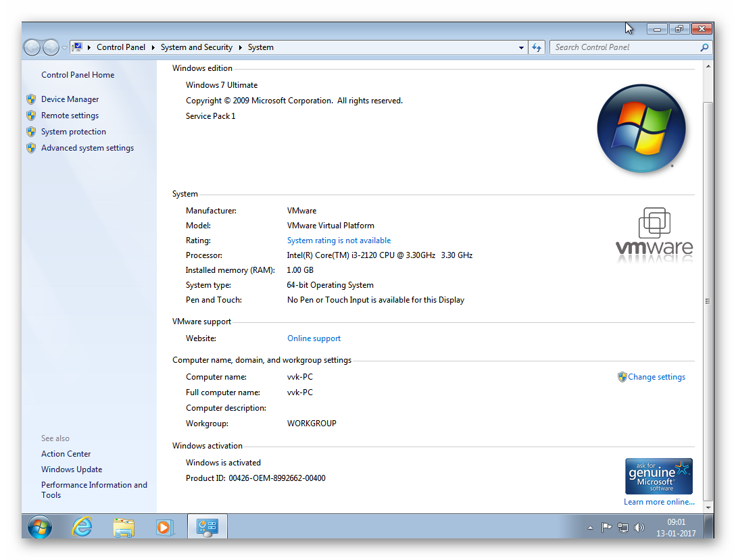This screenshot has height=560, width=736.
Task: Click the genuine Microsoft software badge
Action: 658,476
